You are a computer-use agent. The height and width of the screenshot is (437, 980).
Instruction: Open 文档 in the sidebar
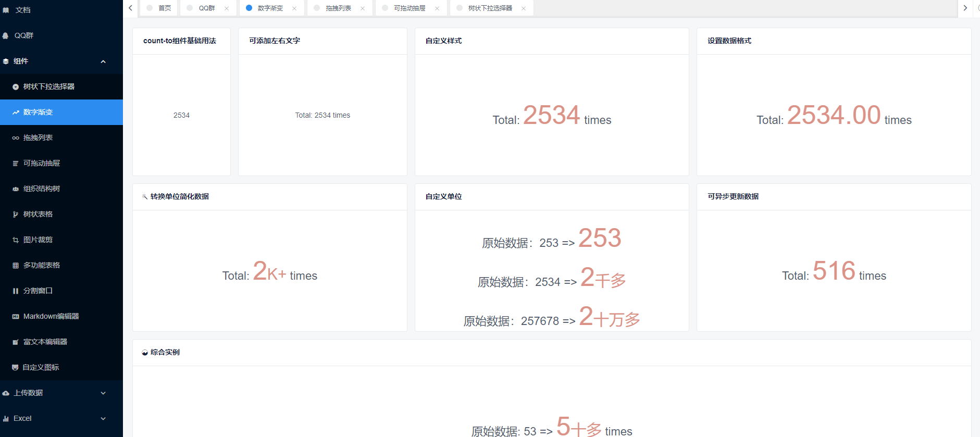(x=23, y=10)
